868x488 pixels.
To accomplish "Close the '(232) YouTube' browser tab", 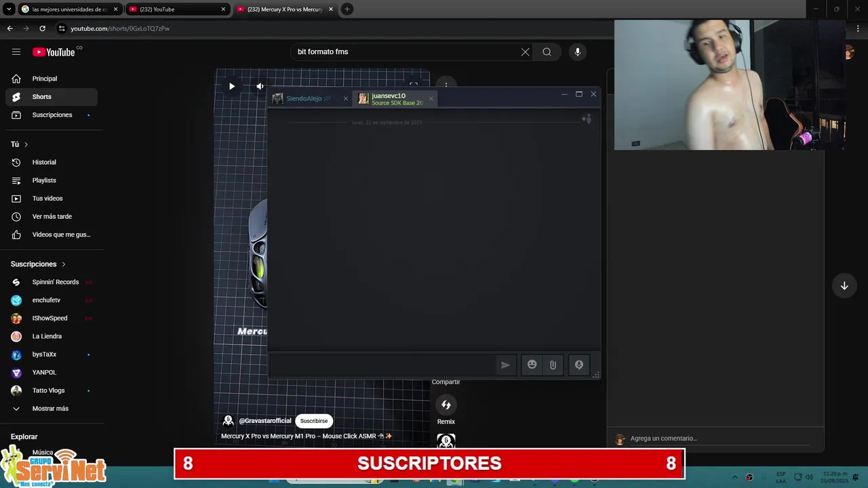I will pos(223,9).
